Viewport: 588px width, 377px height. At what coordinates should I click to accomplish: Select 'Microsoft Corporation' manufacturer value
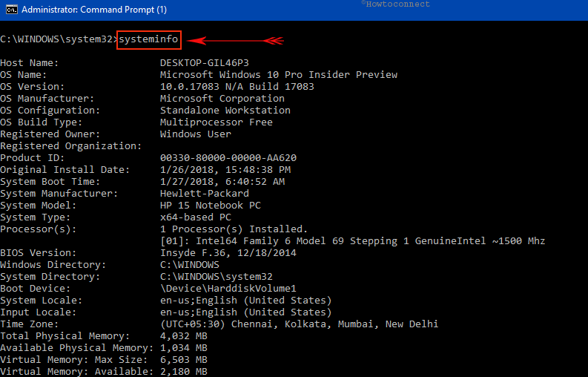point(222,99)
